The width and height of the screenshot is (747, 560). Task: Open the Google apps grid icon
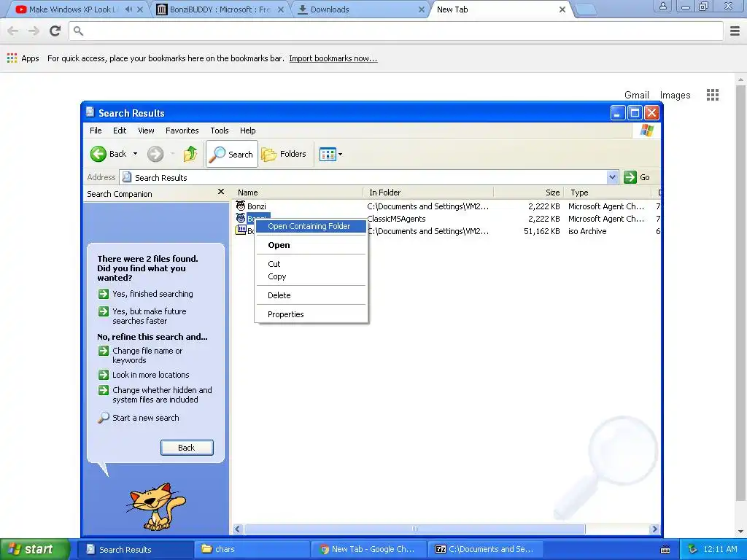pos(713,95)
